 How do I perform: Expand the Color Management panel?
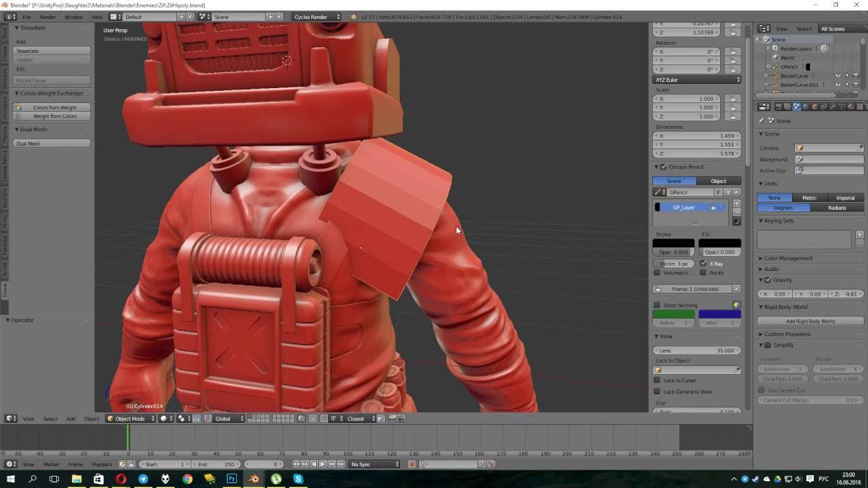788,258
